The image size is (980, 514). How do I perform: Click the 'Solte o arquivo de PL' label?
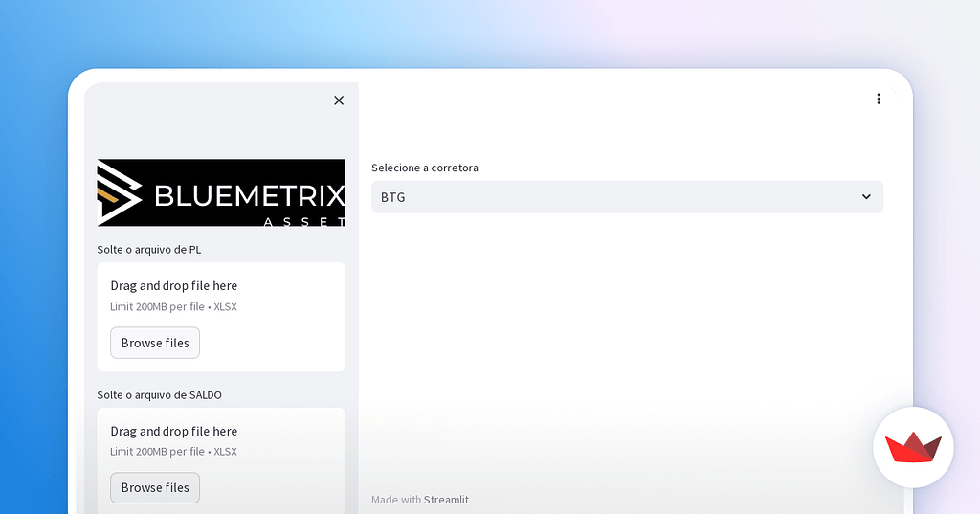(x=148, y=250)
